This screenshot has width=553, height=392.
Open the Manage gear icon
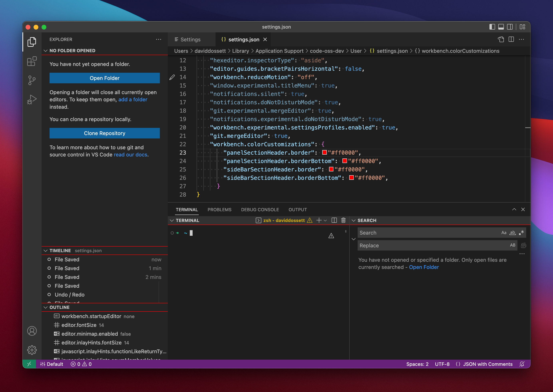tap(32, 350)
